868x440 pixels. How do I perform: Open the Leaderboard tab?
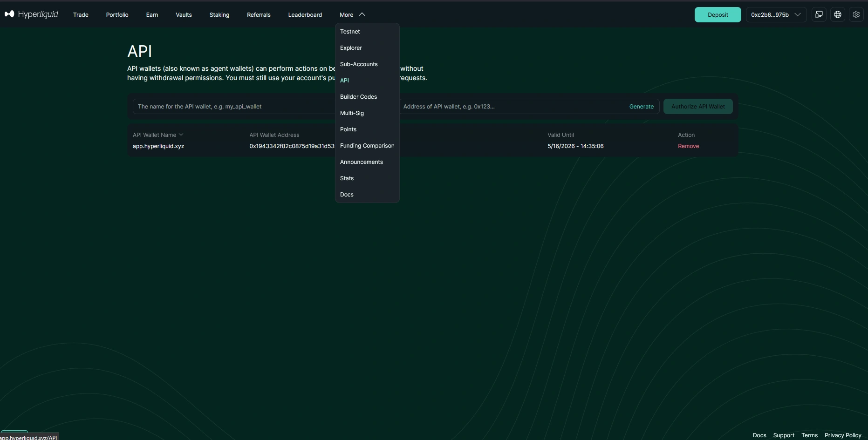point(305,15)
